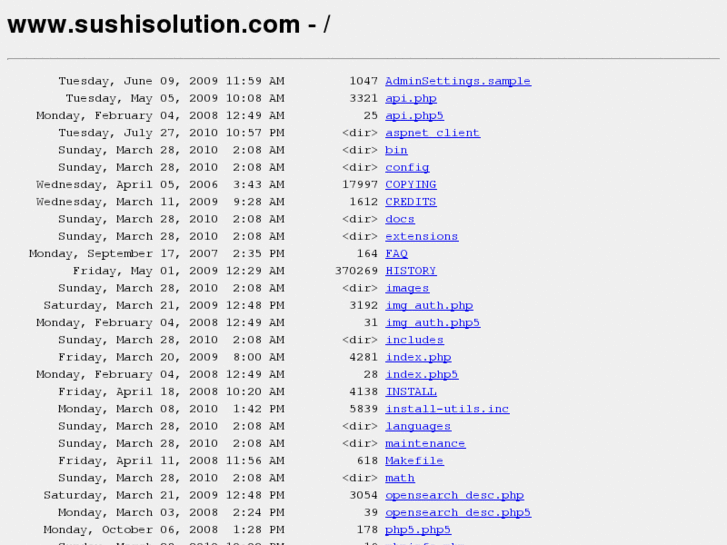Screen dimensions: 727x545
Task: Select date Monday, October 06, 2008
Action: tap(131, 530)
